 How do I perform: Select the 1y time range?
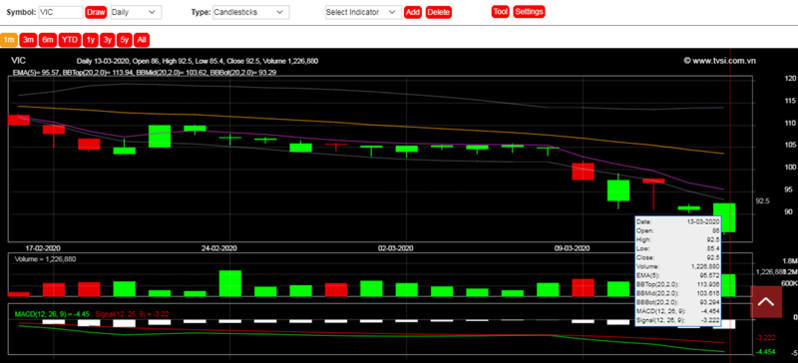tap(90, 40)
